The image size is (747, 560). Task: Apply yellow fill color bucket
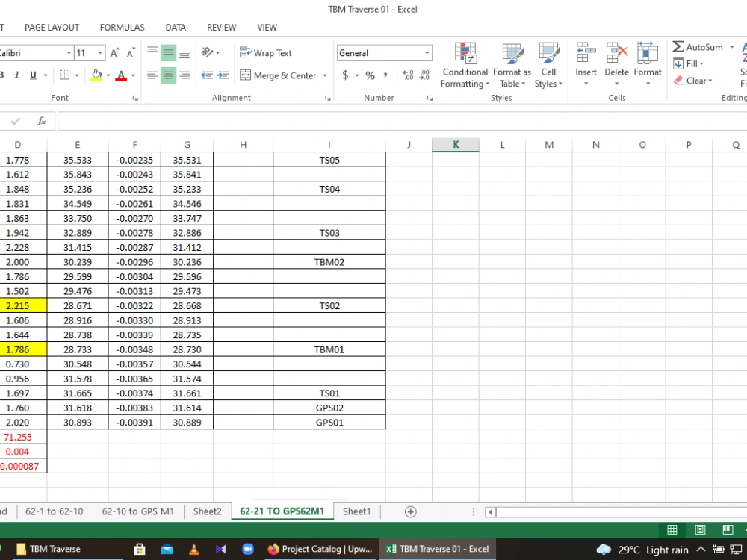pyautogui.click(x=96, y=75)
